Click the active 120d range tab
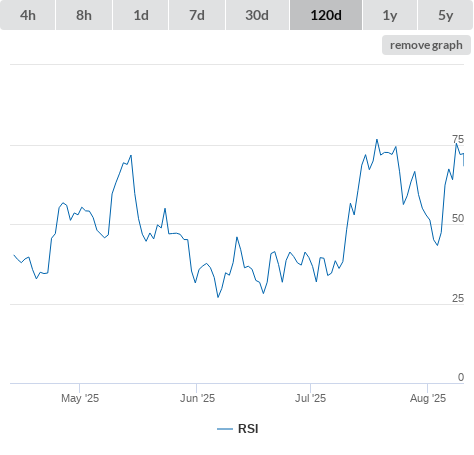474x455 pixels. click(x=326, y=15)
